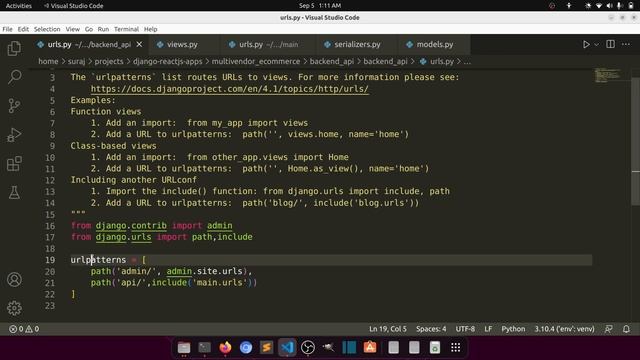Viewport: 640px width, 360px height.
Task: Change end of line 'LF' setting
Action: [488, 329]
